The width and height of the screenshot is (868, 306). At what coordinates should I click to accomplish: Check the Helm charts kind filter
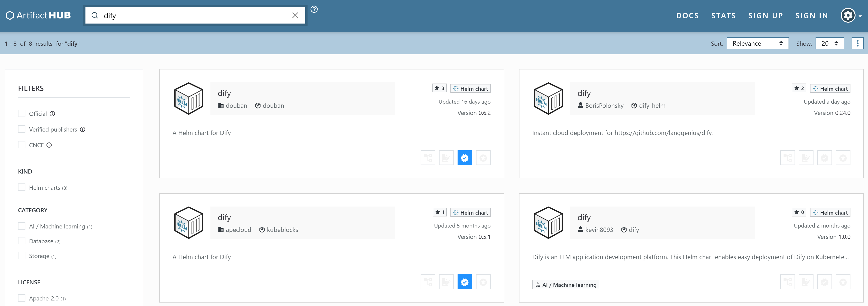point(22,188)
